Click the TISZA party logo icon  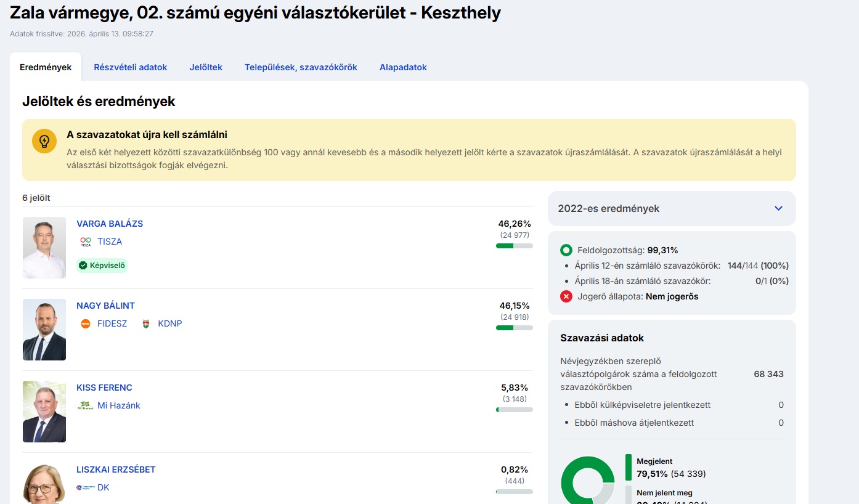pyautogui.click(x=86, y=242)
